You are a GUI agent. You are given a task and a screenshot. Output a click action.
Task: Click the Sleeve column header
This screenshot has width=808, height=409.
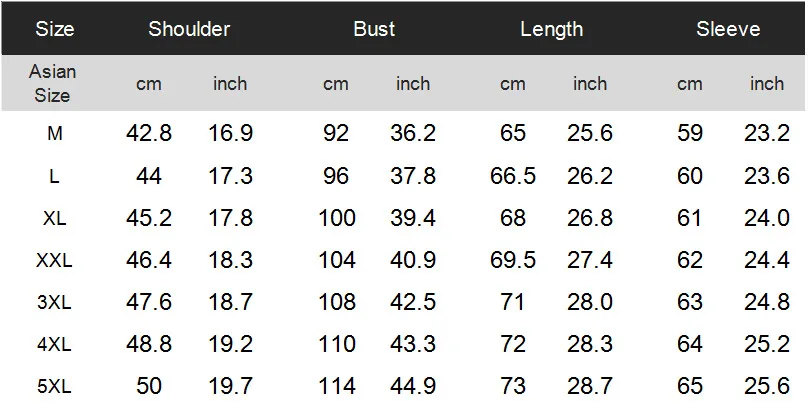tap(728, 29)
